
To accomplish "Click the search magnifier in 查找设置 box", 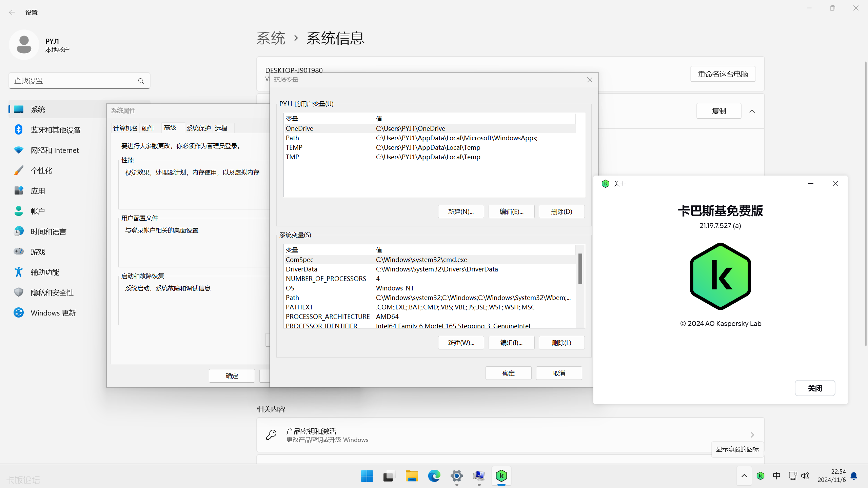I will (x=141, y=81).
